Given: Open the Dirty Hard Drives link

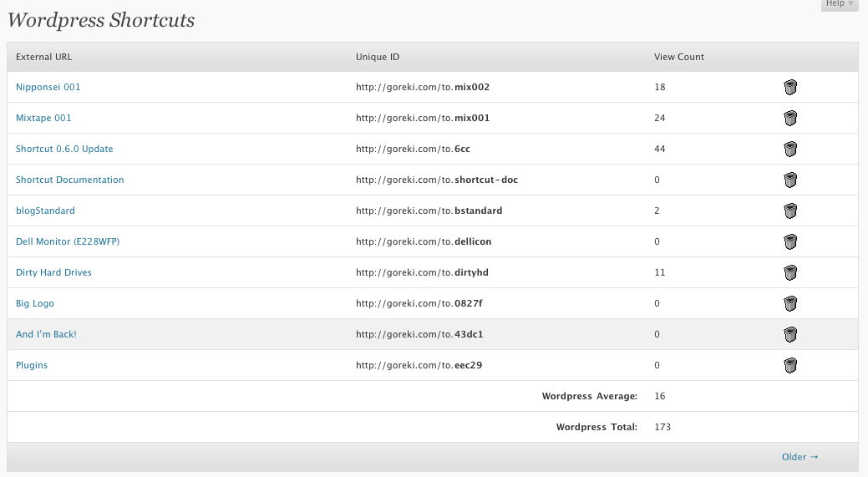Looking at the screenshot, I should (x=53, y=273).
